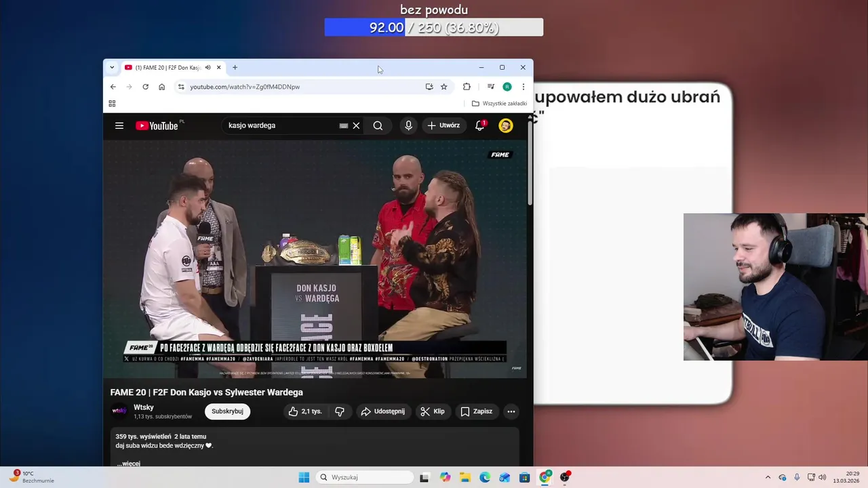Start voice search with microphone
Image resolution: width=868 pixels, height=488 pixels.
coord(408,125)
